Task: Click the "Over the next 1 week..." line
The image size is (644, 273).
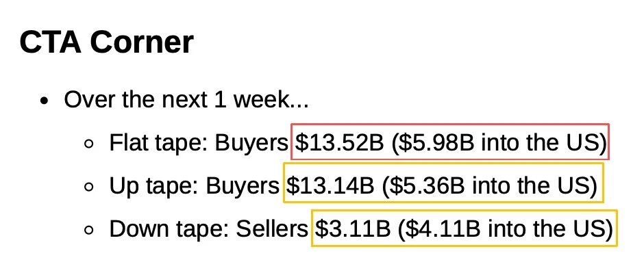Action: pyautogui.click(x=186, y=99)
